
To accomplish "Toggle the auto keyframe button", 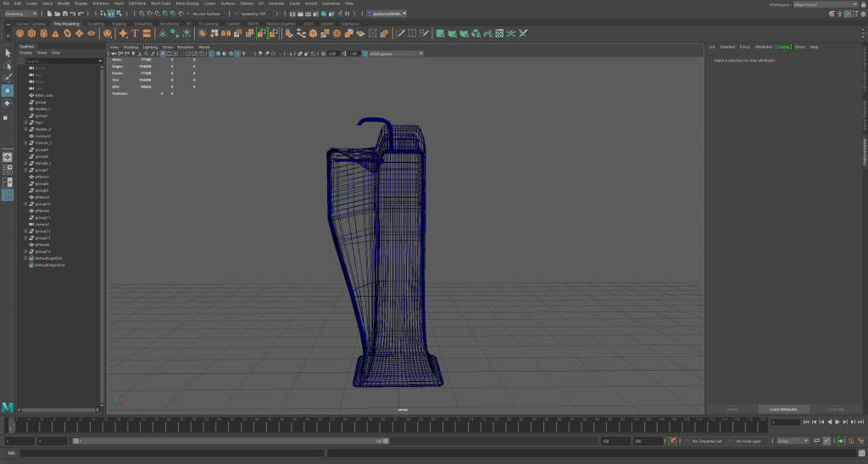I will 850,441.
